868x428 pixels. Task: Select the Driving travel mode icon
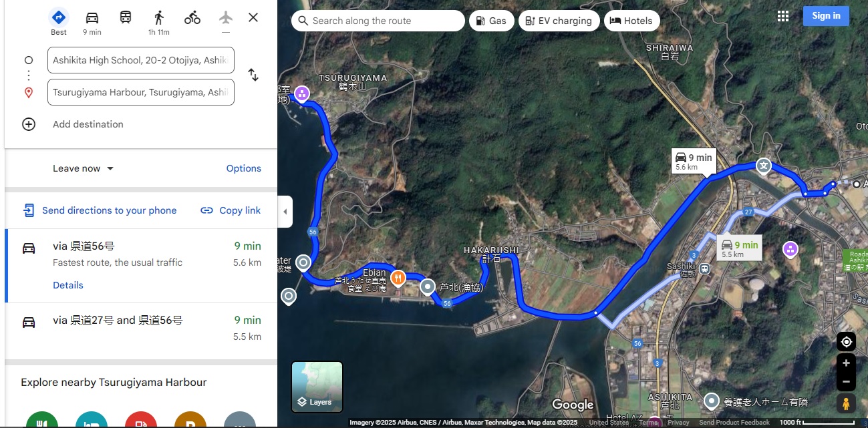point(92,18)
